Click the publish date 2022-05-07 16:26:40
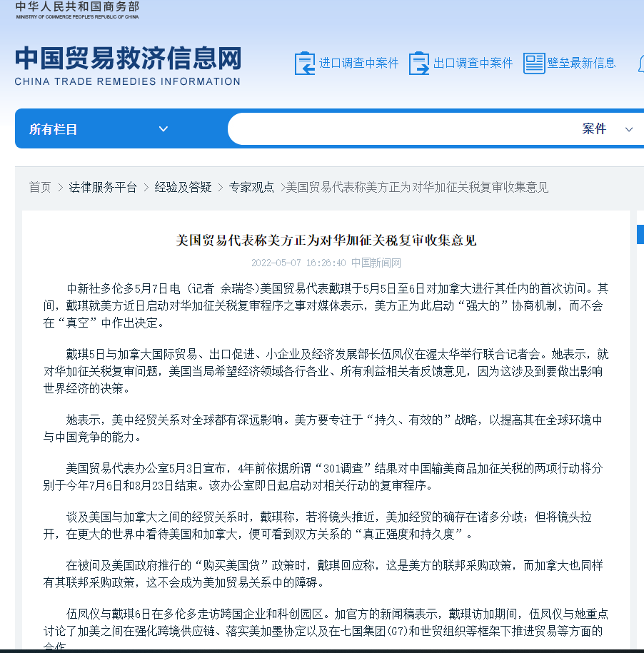Screen dimensions: 644x653 [298, 263]
